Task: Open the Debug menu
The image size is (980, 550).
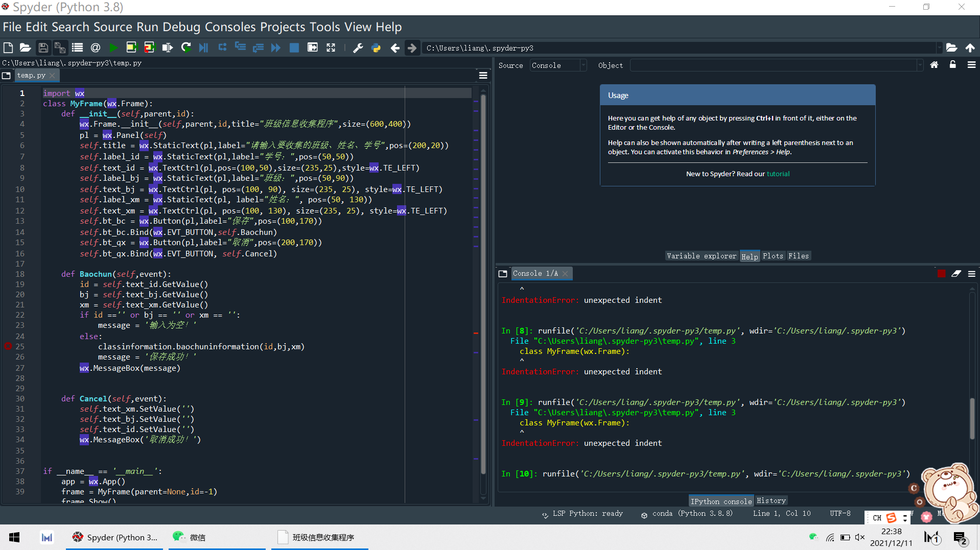Action: [181, 27]
